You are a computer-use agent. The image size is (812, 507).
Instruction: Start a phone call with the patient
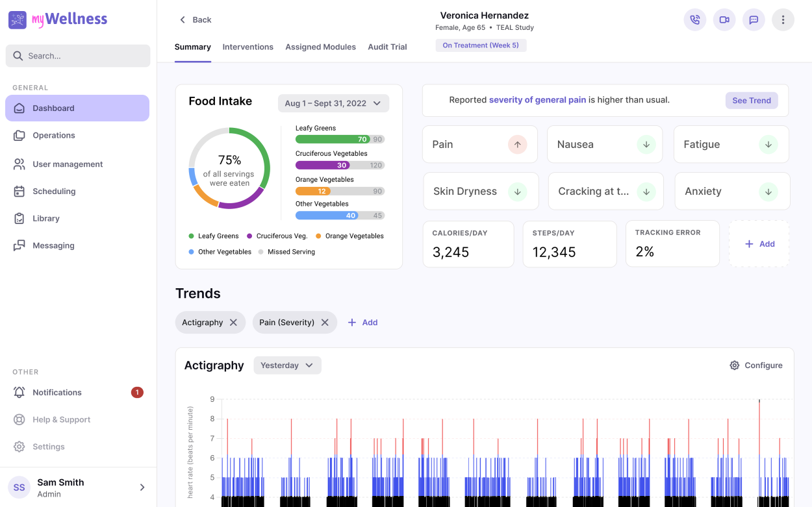point(695,19)
